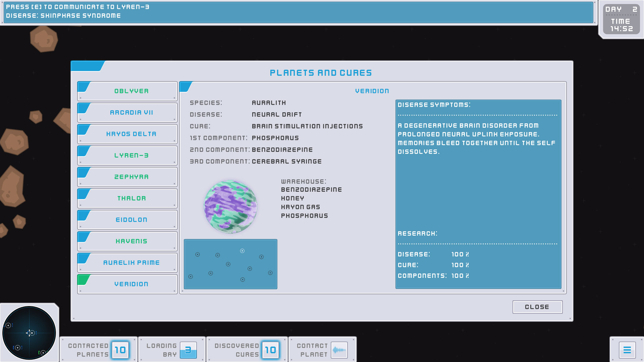
Task: Click the Veridion planet image
Action: click(230, 206)
